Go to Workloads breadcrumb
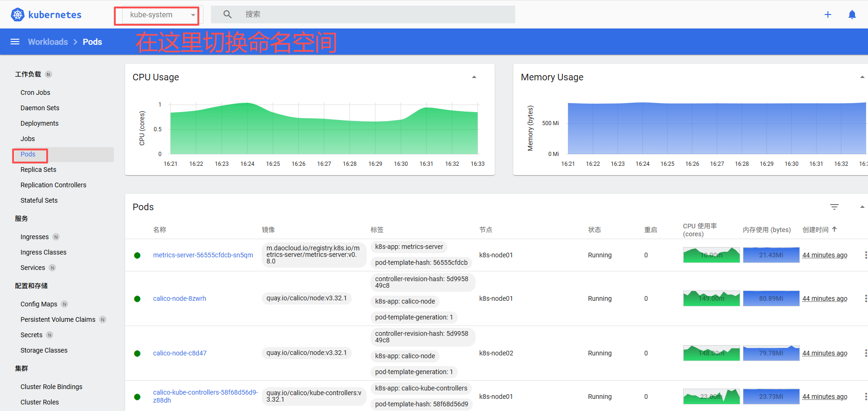 [x=48, y=42]
